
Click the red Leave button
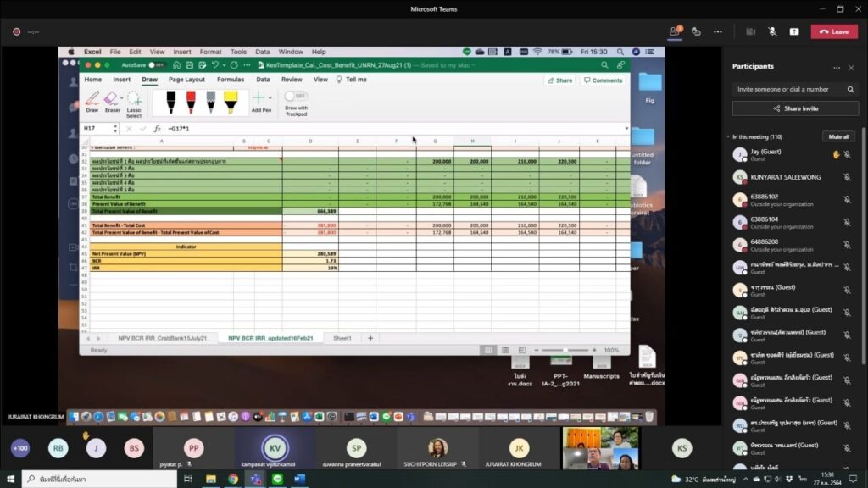point(834,31)
